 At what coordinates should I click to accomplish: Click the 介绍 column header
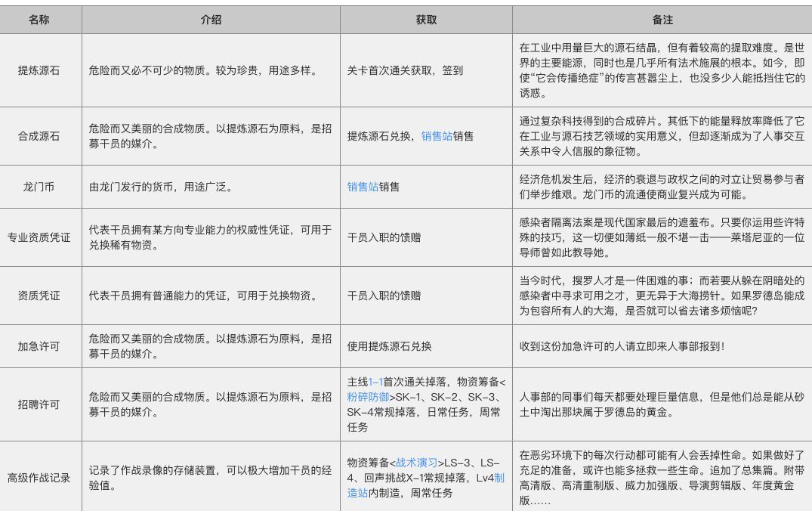tap(211, 20)
